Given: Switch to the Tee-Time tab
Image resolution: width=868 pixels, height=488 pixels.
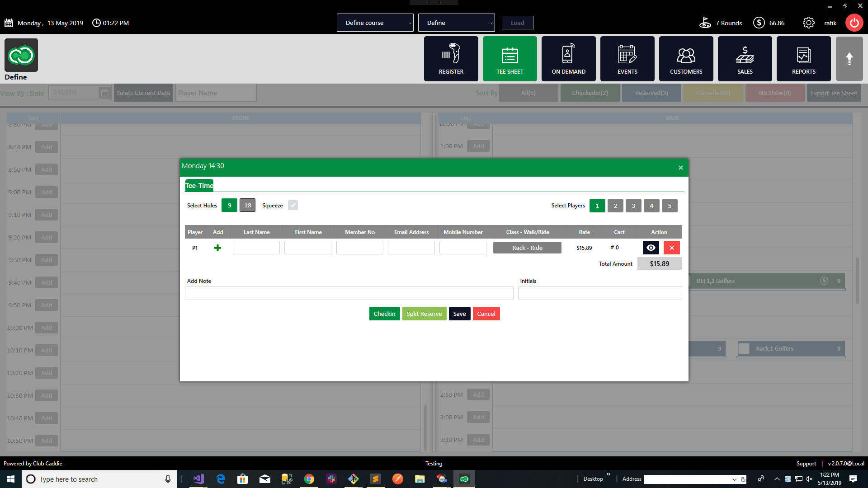Looking at the screenshot, I should pyautogui.click(x=199, y=185).
